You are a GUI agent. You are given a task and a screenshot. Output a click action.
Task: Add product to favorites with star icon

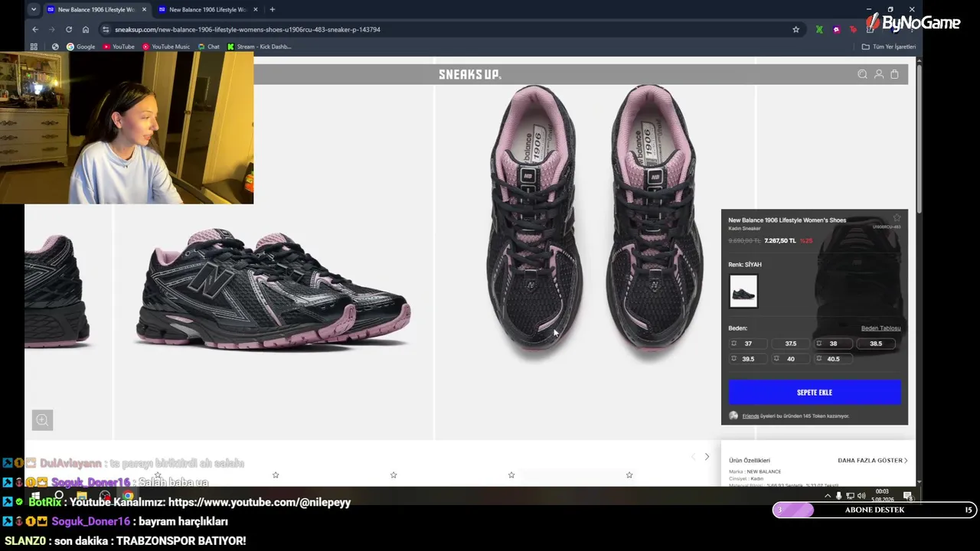click(897, 218)
